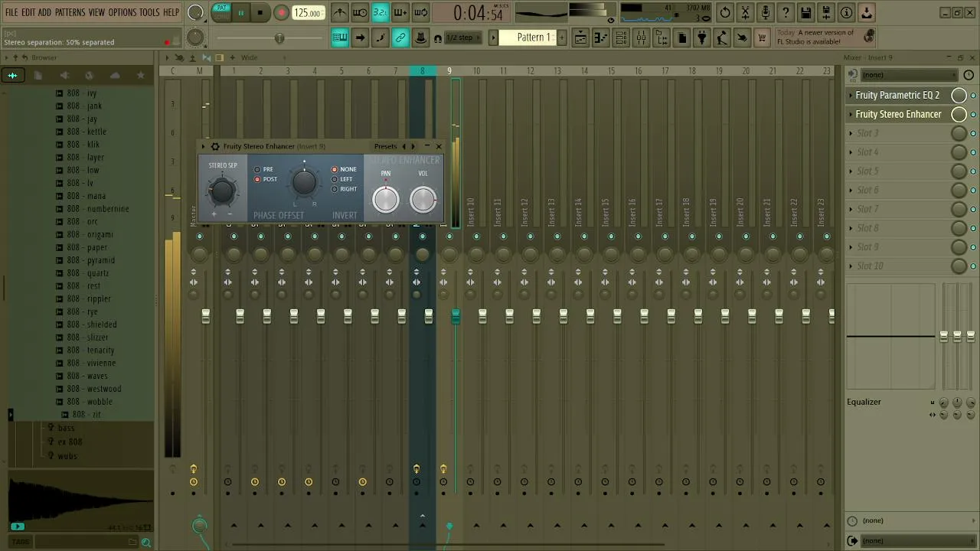Open the shopping cart icon
The image size is (980, 551).
[x=762, y=38]
